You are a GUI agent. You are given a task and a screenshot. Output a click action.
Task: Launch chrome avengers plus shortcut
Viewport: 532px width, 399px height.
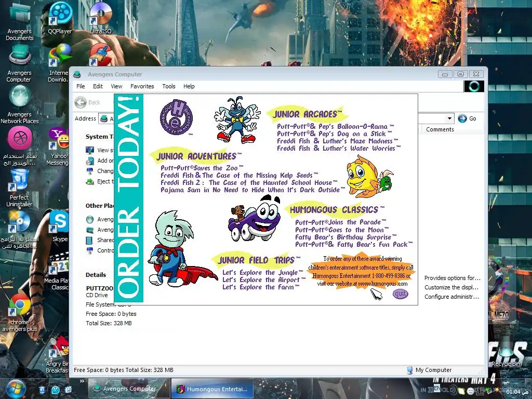[x=19, y=313]
